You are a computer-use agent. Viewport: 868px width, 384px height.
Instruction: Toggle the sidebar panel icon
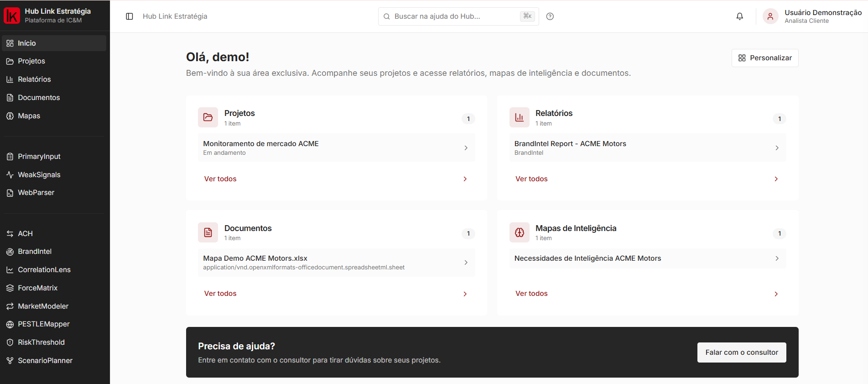(x=130, y=16)
